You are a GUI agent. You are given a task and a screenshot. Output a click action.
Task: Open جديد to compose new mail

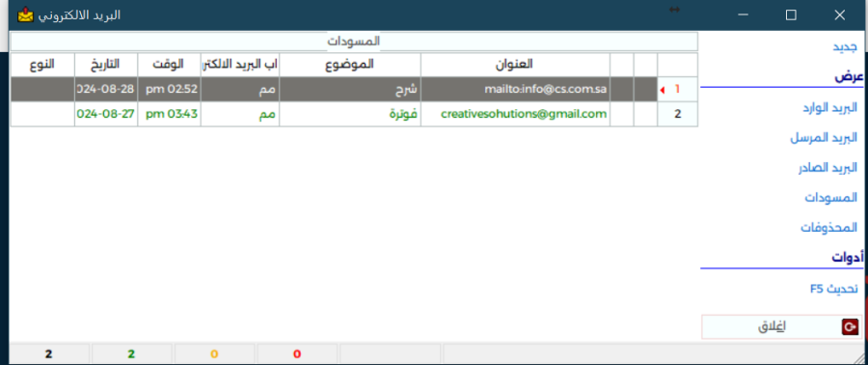(845, 47)
